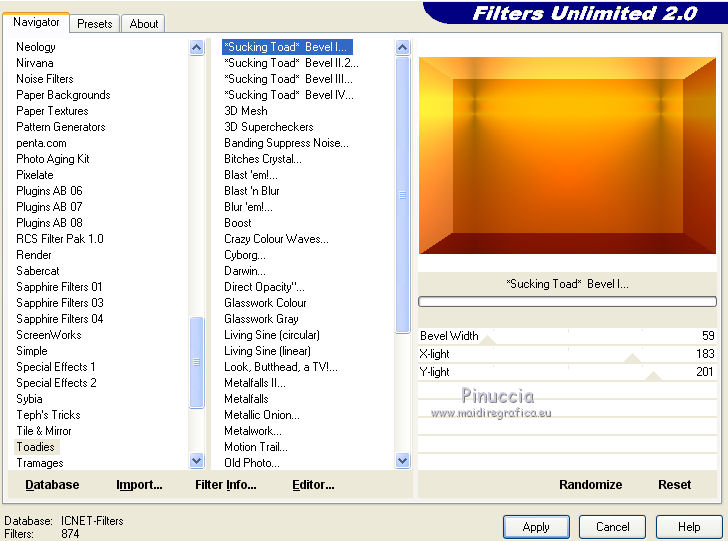This screenshot has width=728, height=541.
Task: Click the category list scrollbar thumb
Action: point(197,362)
